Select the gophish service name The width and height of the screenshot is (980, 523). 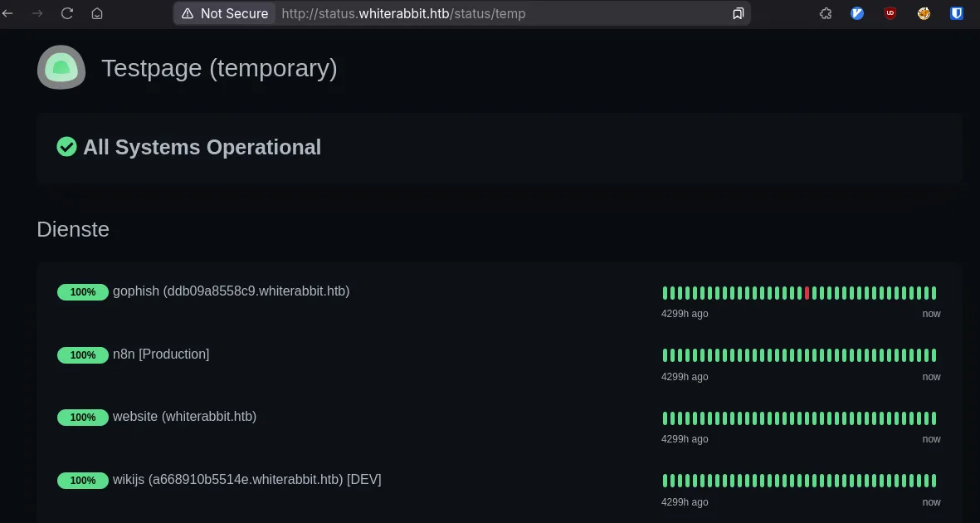(232, 291)
